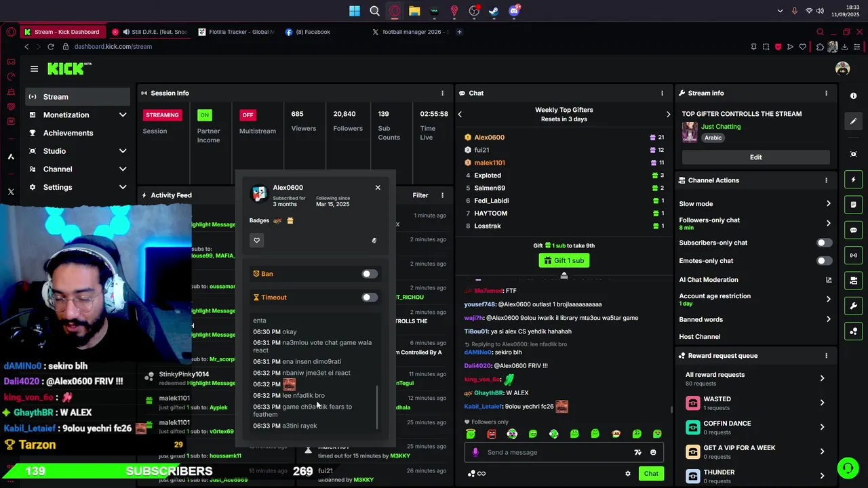Screen dimensions: 868x488
Task: Open the Chat panel options menu
Action: [x=663, y=93]
